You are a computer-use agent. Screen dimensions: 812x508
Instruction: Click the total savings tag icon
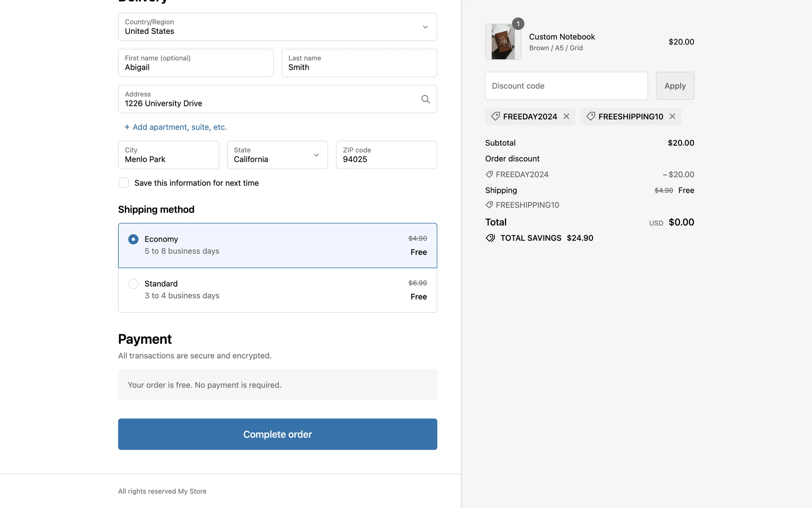(x=490, y=238)
